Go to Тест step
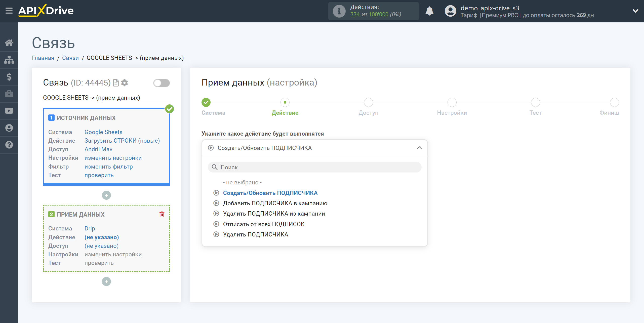Image resolution: width=644 pixels, height=323 pixels. click(536, 102)
